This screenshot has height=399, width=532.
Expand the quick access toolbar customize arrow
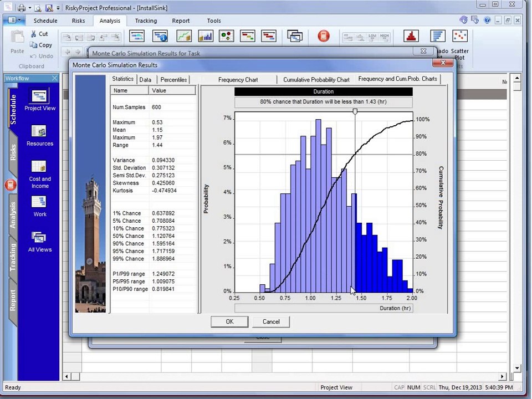point(58,8)
